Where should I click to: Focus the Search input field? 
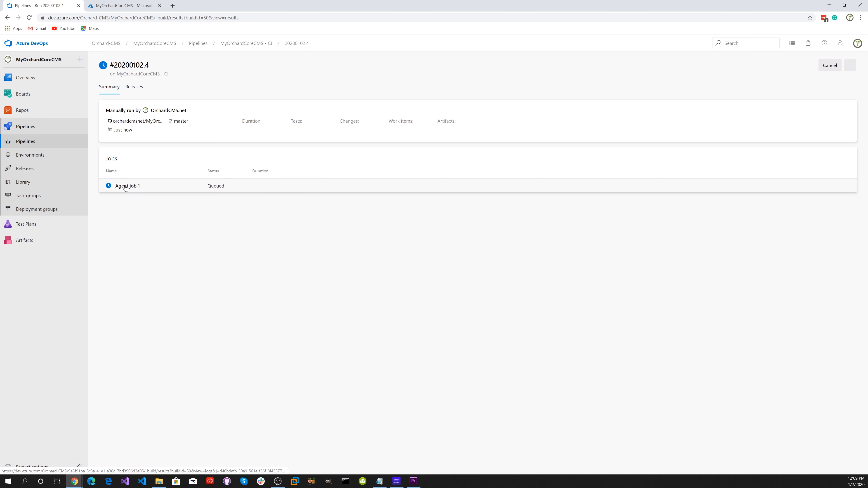[746, 43]
